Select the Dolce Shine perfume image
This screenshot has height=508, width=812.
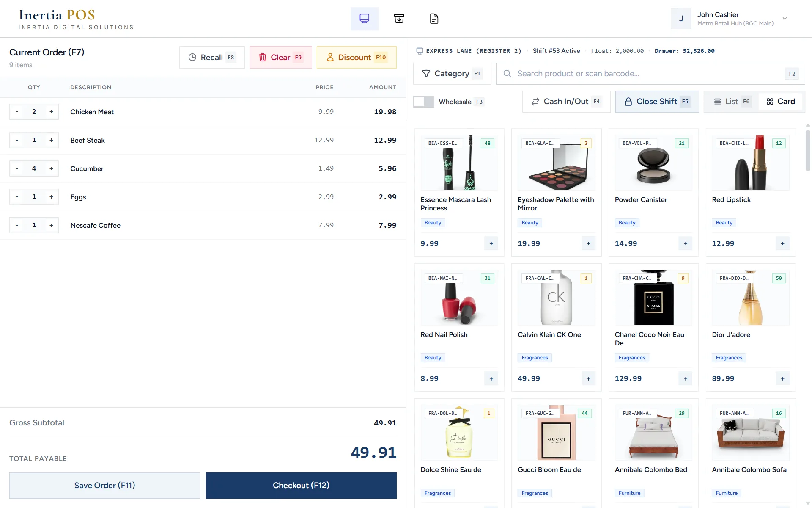tap(459, 433)
